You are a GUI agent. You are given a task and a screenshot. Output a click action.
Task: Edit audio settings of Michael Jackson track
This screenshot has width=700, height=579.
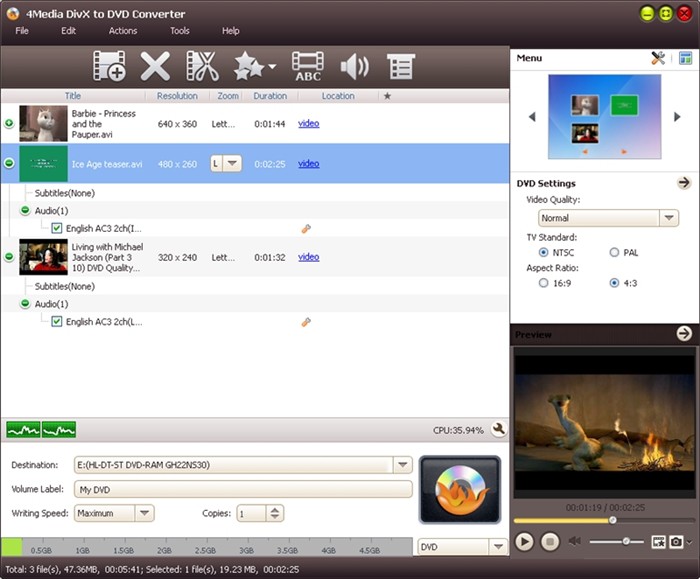tap(306, 322)
